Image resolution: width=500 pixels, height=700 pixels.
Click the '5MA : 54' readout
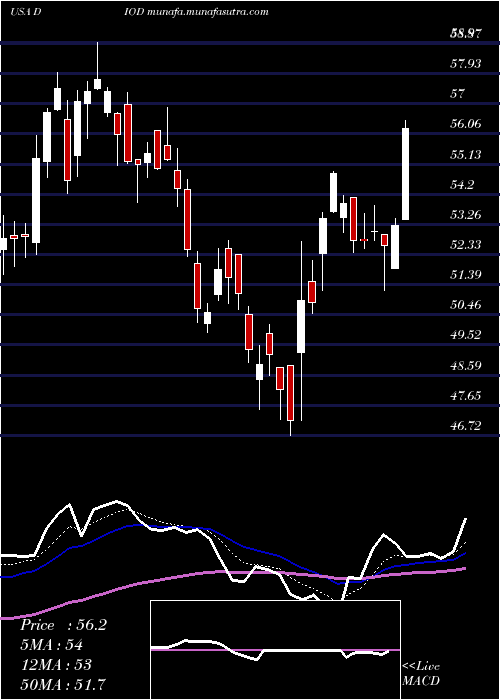click(52, 645)
